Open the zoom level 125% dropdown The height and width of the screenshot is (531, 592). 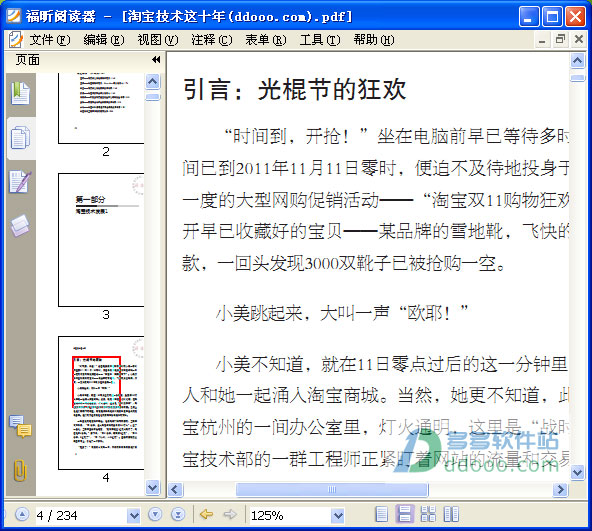tap(338, 515)
